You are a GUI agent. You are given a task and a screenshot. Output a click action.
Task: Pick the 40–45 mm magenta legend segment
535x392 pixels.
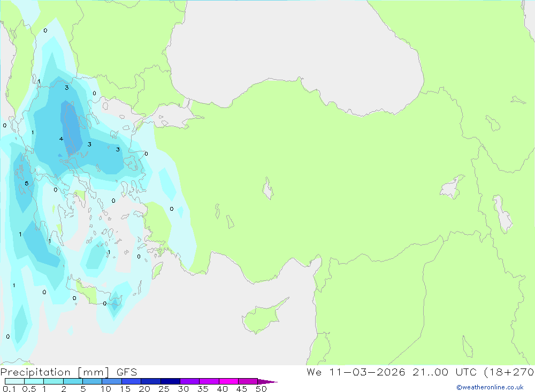(228, 381)
